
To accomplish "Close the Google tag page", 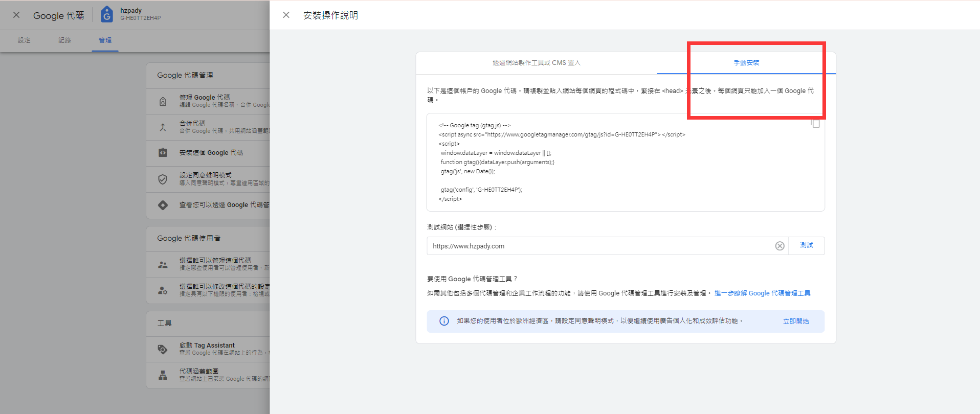I will 16,15.
